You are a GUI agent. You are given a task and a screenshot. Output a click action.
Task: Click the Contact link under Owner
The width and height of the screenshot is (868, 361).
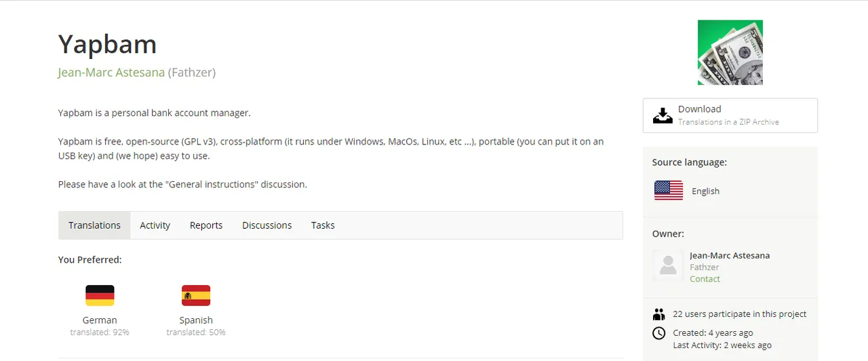click(x=705, y=279)
